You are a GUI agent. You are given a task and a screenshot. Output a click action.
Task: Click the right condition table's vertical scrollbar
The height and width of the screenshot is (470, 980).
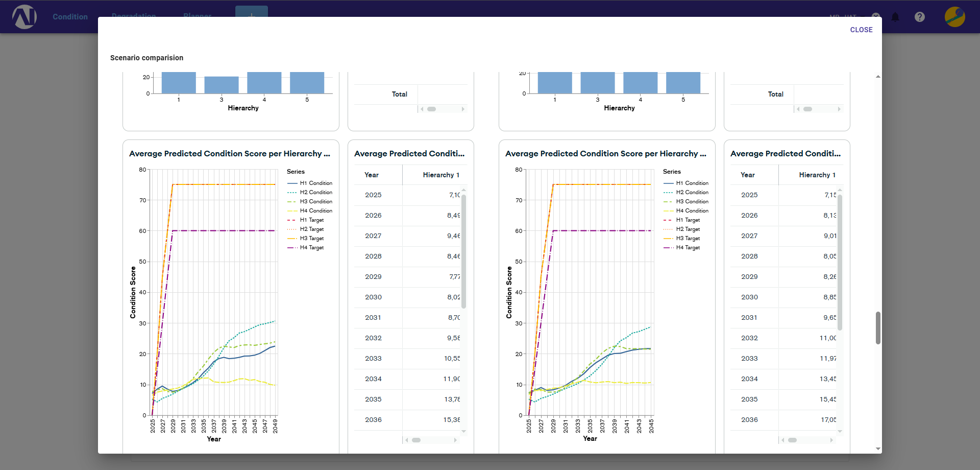coord(840,263)
